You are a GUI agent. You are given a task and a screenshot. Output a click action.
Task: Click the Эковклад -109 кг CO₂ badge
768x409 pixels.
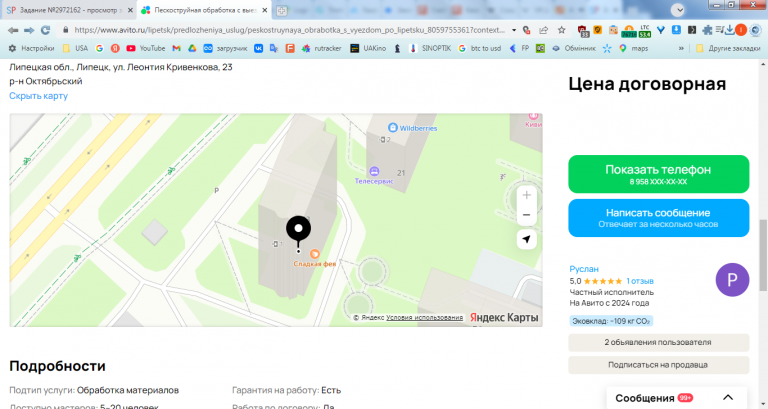coord(611,321)
